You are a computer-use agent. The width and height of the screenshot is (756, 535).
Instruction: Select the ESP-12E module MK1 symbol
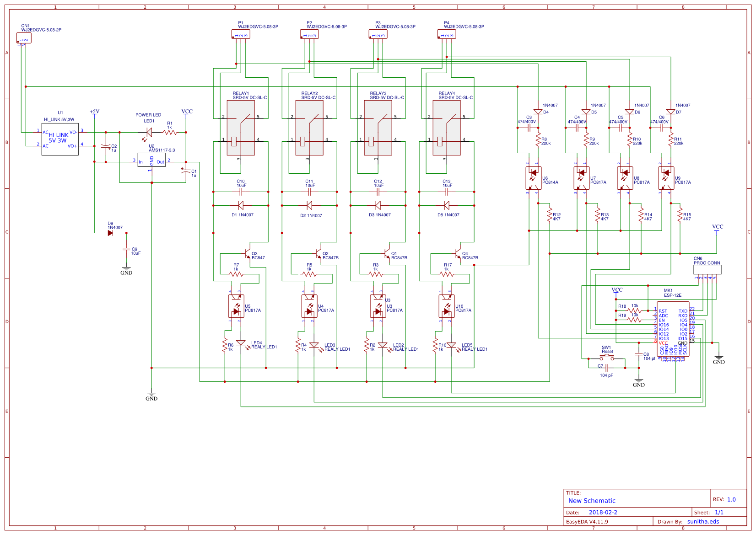click(x=673, y=329)
